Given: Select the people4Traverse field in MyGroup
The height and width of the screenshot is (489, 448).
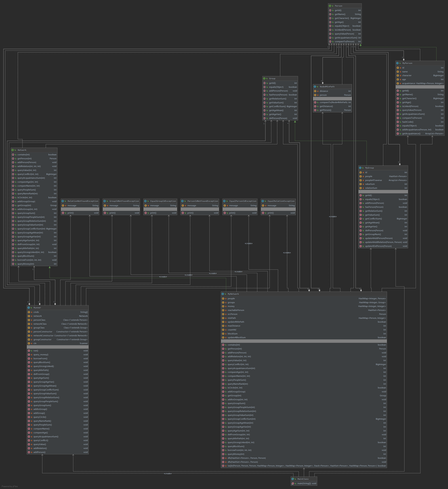Looking at the screenshot, I should pyautogui.click(x=373, y=180).
